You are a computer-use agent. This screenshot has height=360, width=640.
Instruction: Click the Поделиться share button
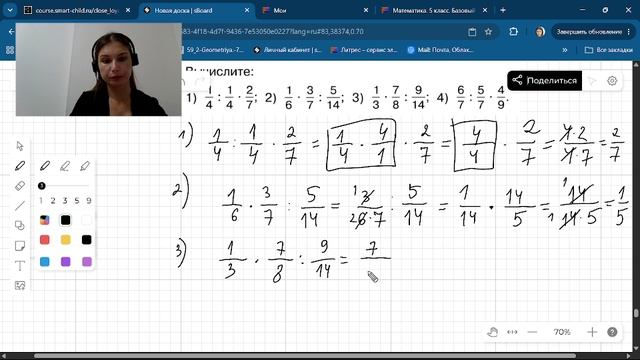pos(544,80)
